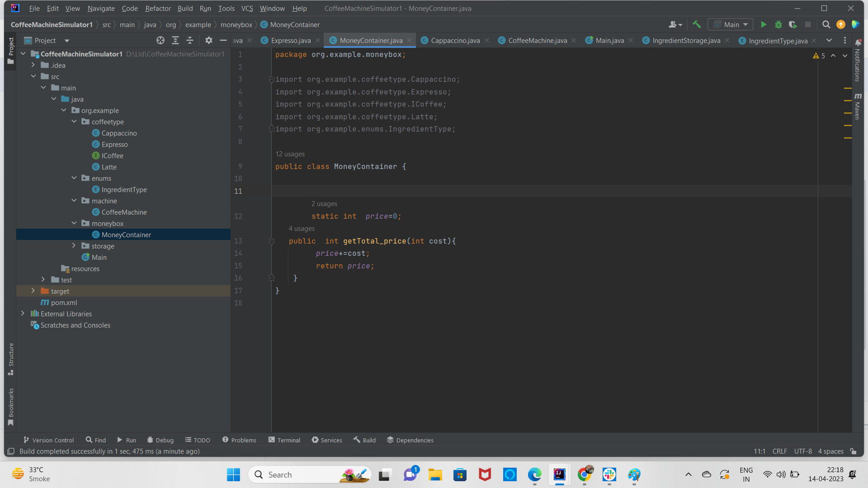Open Problems tool window

[239, 440]
